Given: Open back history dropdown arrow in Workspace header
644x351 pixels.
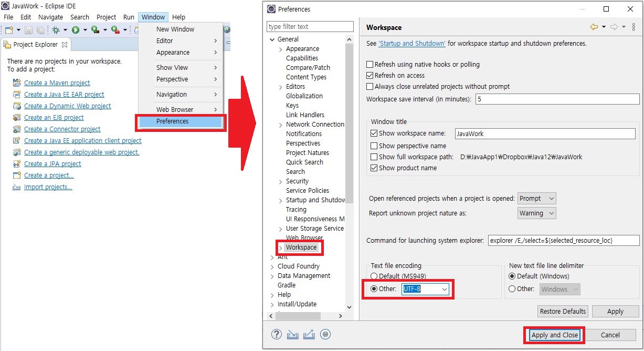Looking at the screenshot, I should (604, 27).
